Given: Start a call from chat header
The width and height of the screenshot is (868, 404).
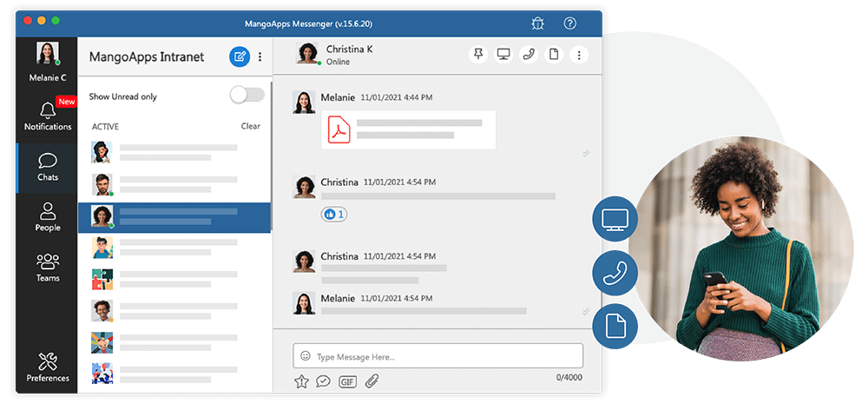Looking at the screenshot, I should [529, 55].
